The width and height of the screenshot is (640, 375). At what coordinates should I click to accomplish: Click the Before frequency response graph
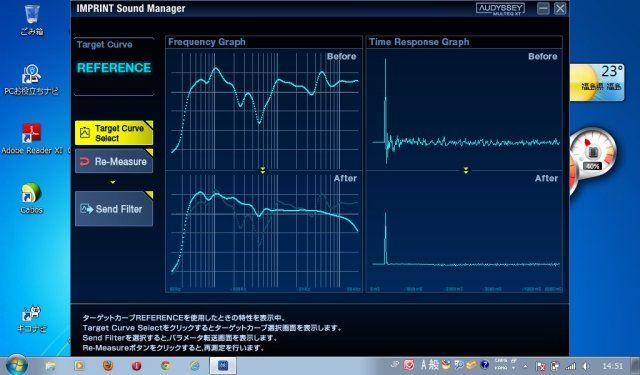coord(264,109)
